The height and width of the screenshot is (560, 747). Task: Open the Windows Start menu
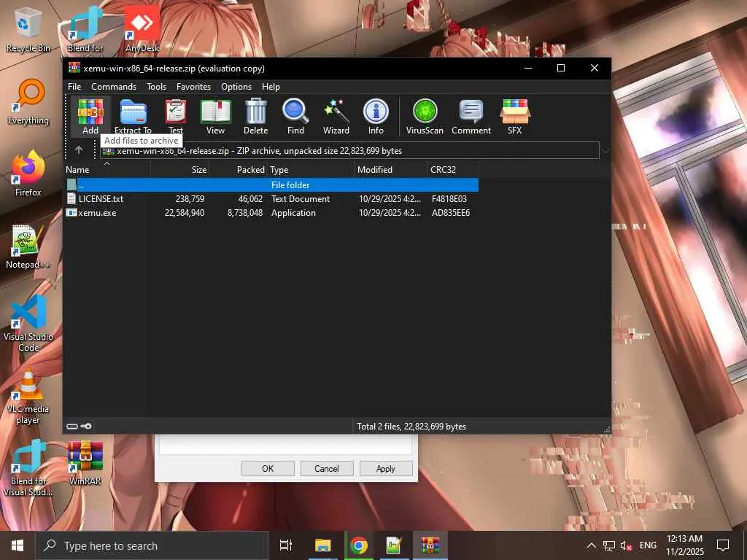[18, 545]
